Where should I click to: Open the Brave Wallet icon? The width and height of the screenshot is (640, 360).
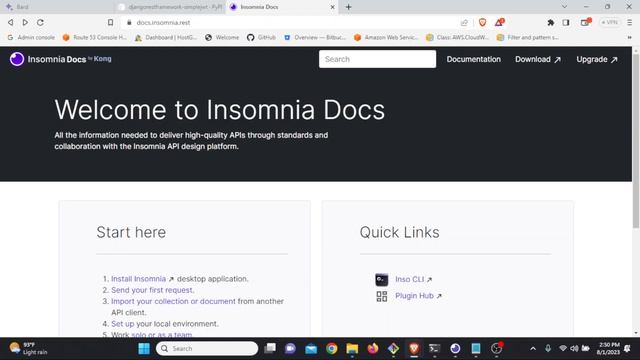click(x=585, y=22)
